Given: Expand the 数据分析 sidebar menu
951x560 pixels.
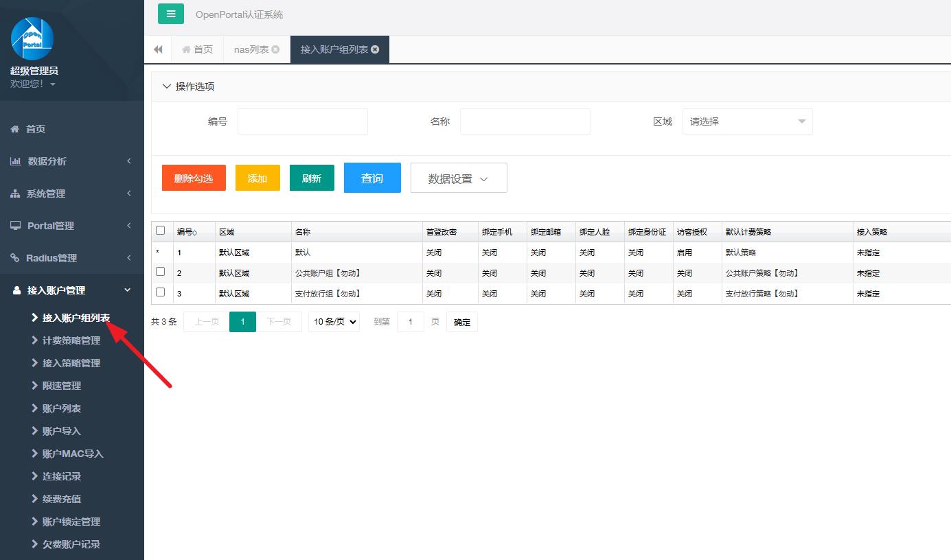Looking at the screenshot, I should pyautogui.click(x=72, y=161).
